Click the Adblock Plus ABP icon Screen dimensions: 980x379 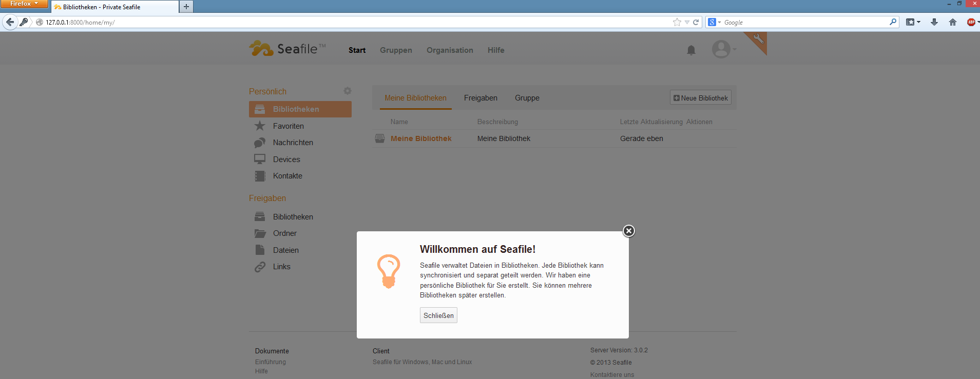pyautogui.click(x=971, y=22)
